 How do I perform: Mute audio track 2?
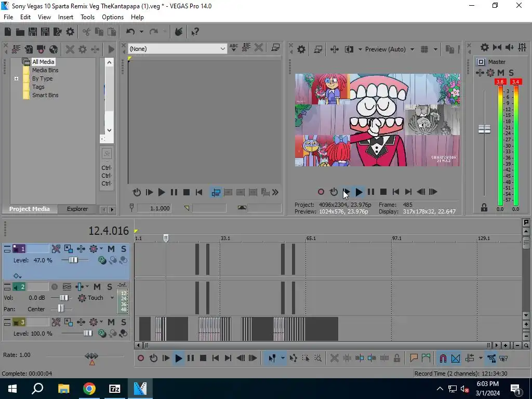pyautogui.click(x=97, y=287)
